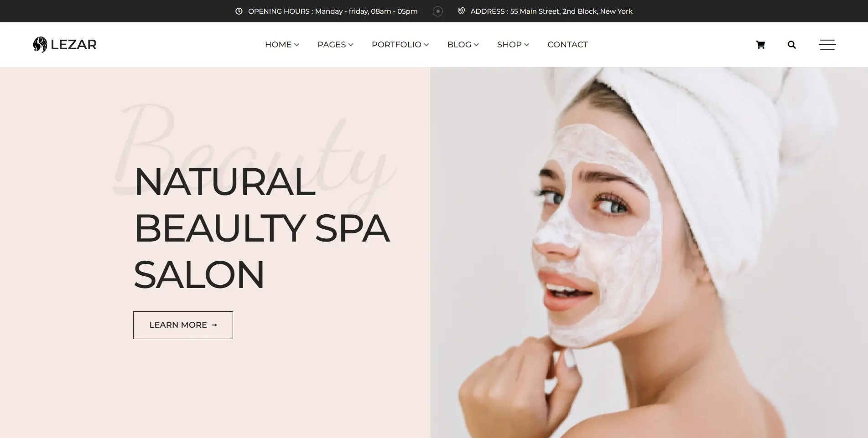Click the woman with face mask image
The height and width of the screenshot is (438, 868).
tap(649, 252)
